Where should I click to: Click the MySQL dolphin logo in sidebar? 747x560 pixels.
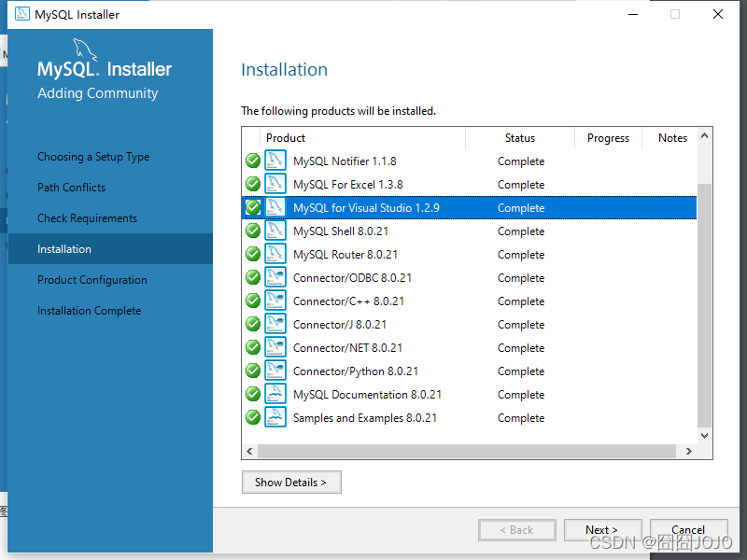[x=85, y=49]
